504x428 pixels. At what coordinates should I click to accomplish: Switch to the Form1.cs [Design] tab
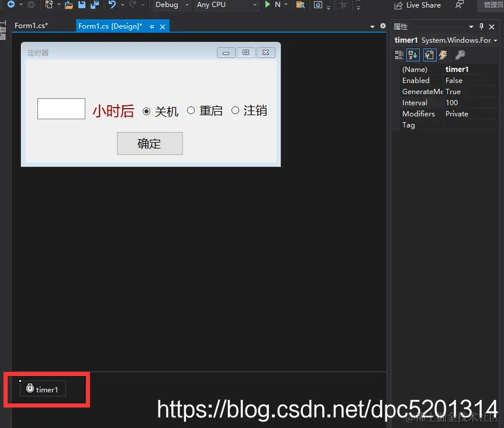(111, 26)
